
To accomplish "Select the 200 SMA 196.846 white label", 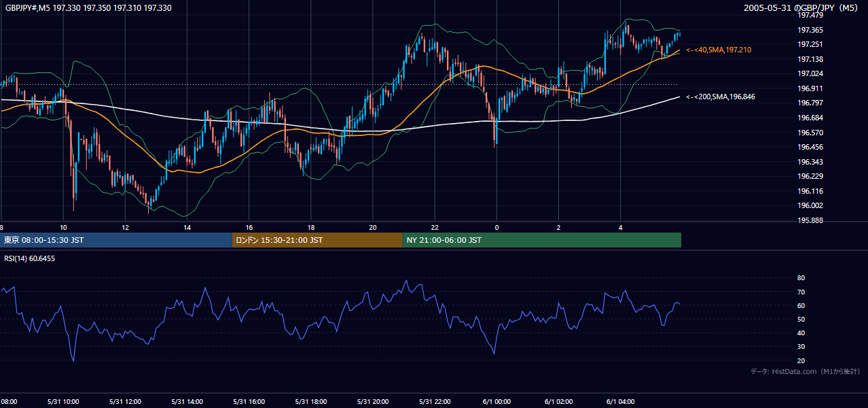I will click(x=721, y=97).
